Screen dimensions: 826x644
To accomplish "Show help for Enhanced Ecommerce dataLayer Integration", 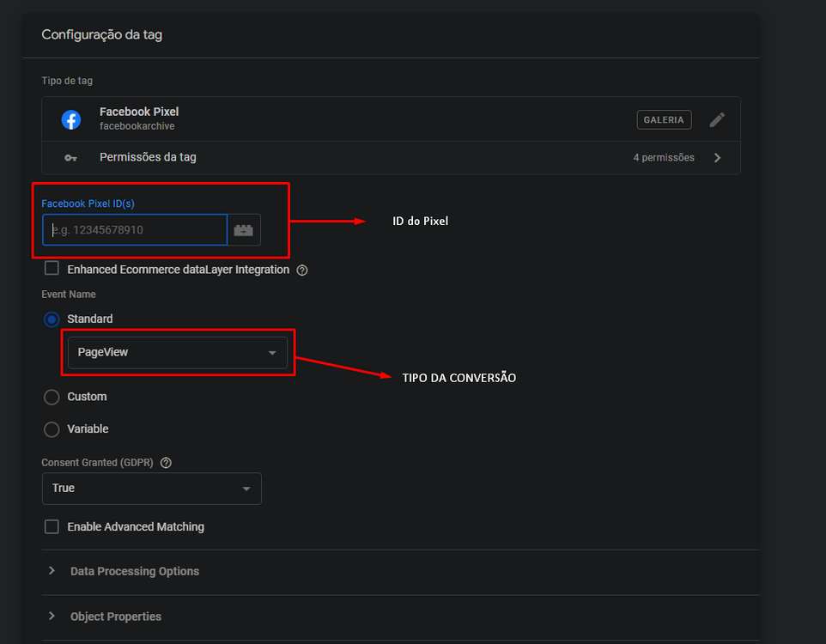I will pos(302,270).
